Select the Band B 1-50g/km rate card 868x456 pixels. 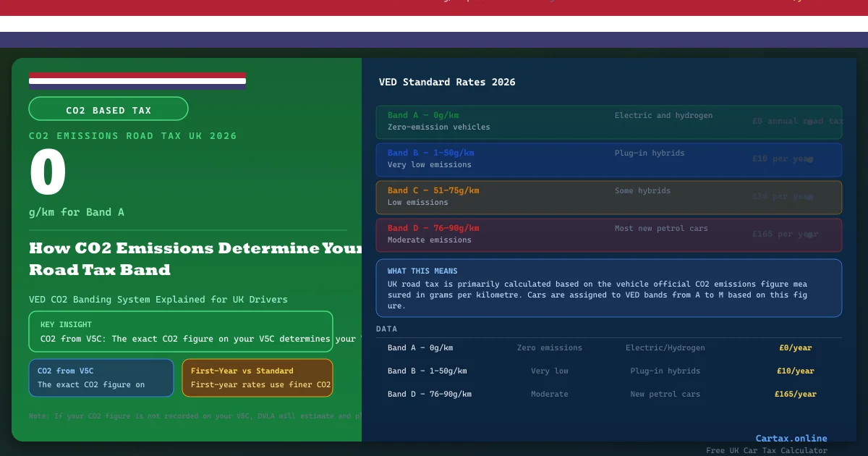tap(608, 159)
